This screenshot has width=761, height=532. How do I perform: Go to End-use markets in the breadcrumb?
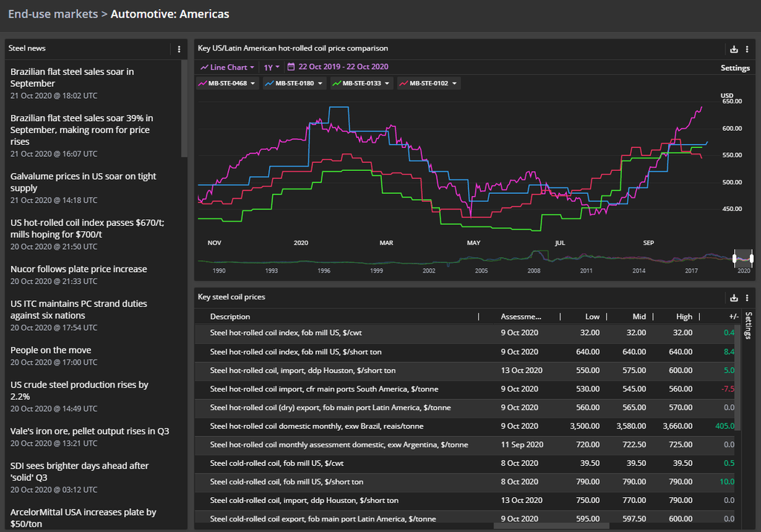point(53,14)
